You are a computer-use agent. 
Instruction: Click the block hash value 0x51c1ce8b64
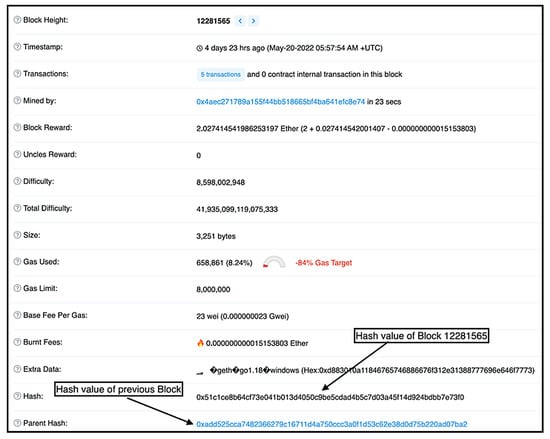click(x=330, y=397)
